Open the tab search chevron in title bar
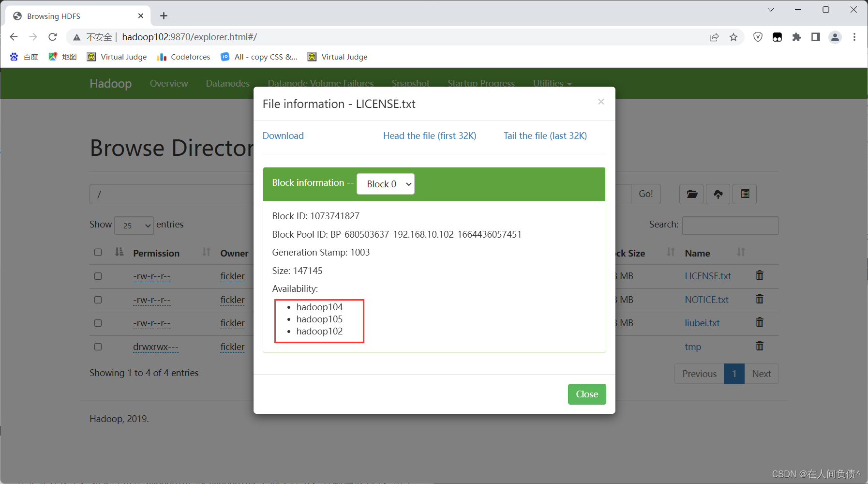Image resolution: width=868 pixels, height=484 pixels. (771, 10)
